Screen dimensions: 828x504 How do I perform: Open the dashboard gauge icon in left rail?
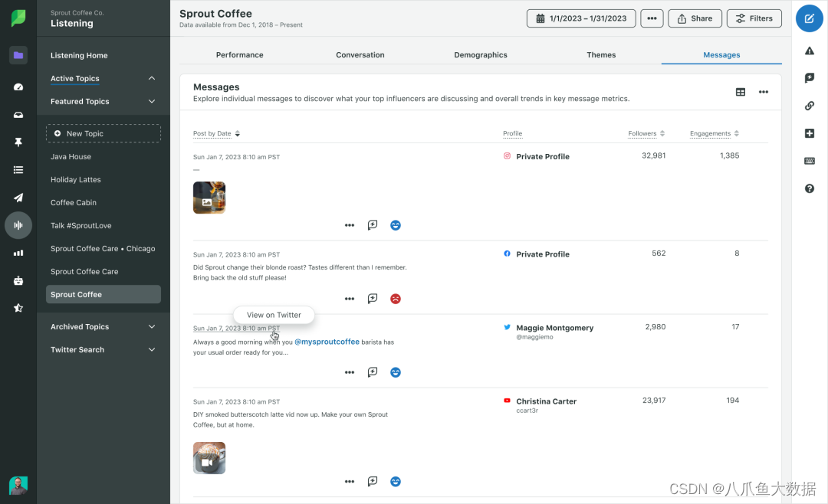18,87
